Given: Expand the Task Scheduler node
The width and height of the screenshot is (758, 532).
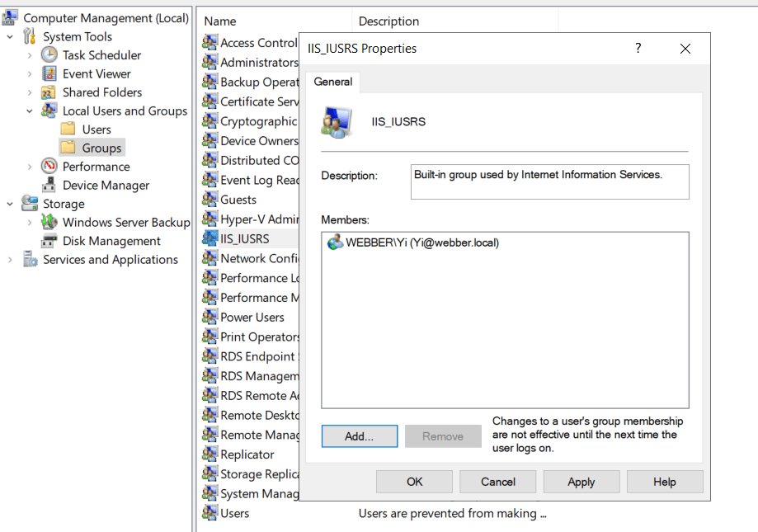Looking at the screenshot, I should (x=30, y=55).
